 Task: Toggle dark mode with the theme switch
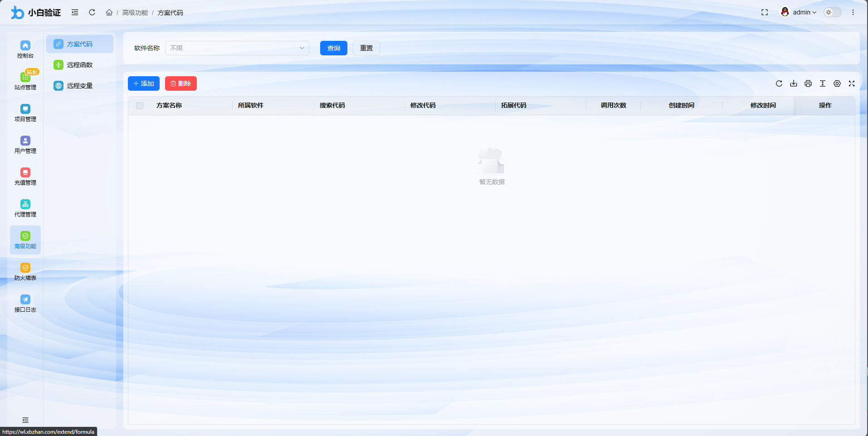(832, 12)
